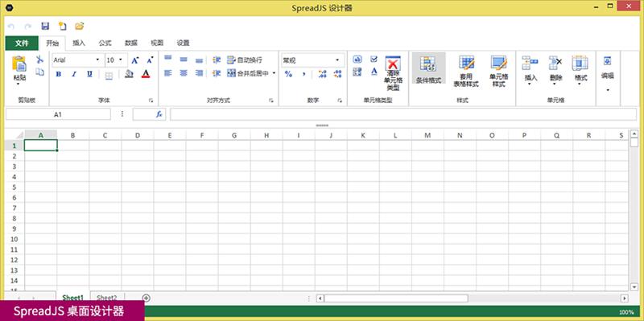This screenshot has height=321, width=644.
Task: Click the button cell type icon
Action: point(357,60)
